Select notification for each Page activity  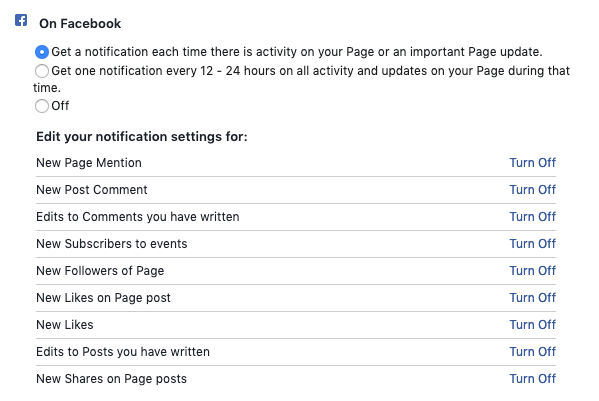coord(42,52)
